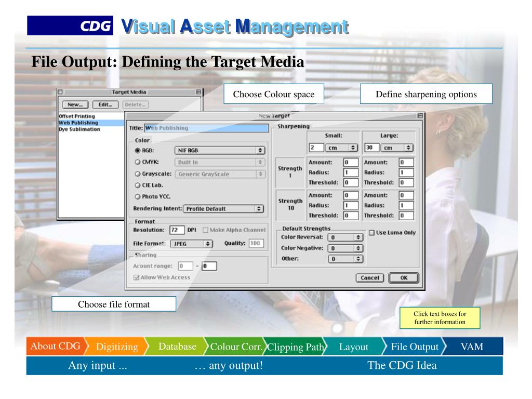Open the Small size cm unit dropdown
This screenshot has width=532, height=399.
click(x=342, y=148)
